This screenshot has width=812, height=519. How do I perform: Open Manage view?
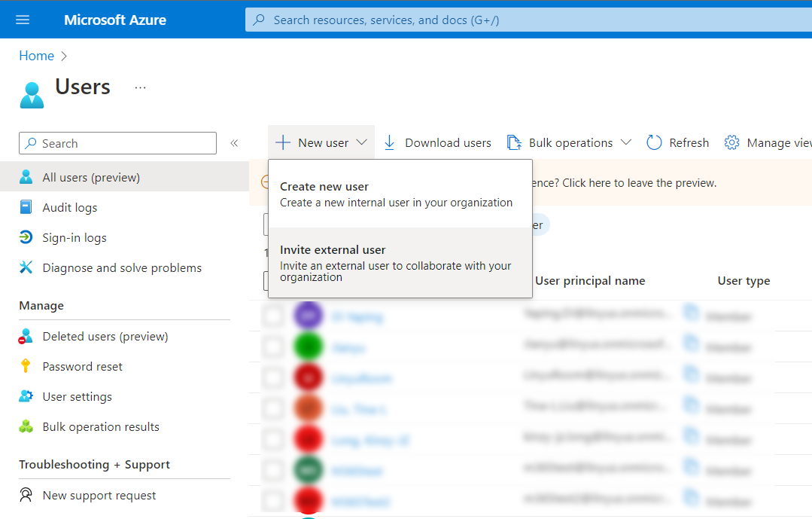[x=779, y=142]
